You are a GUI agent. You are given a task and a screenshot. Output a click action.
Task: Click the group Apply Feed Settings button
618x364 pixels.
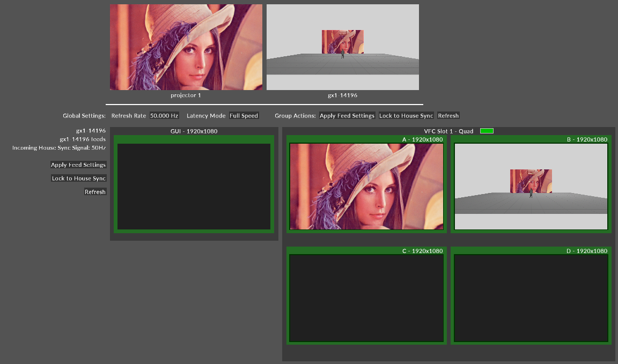point(347,115)
